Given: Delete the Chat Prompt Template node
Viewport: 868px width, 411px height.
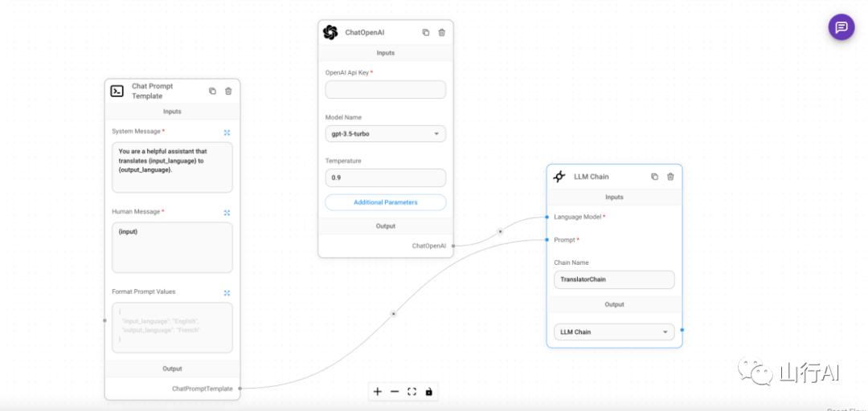Looking at the screenshot, I should [x=228, y=92].
